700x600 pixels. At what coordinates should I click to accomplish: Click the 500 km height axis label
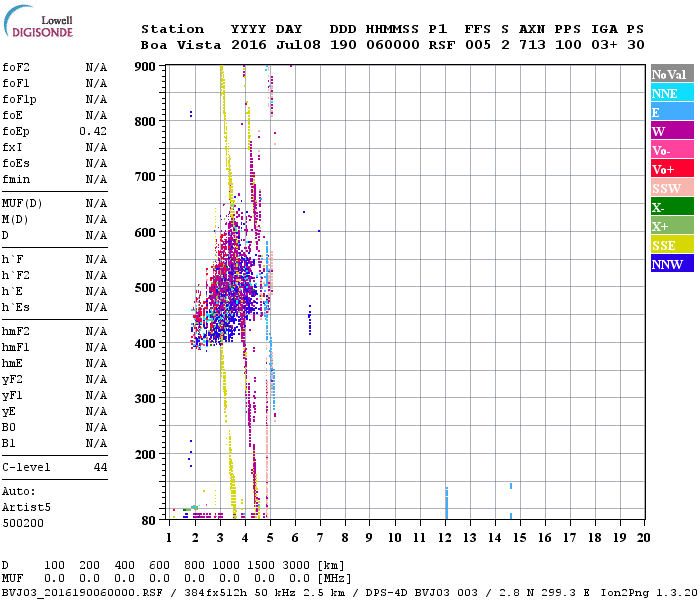(145, 288)
